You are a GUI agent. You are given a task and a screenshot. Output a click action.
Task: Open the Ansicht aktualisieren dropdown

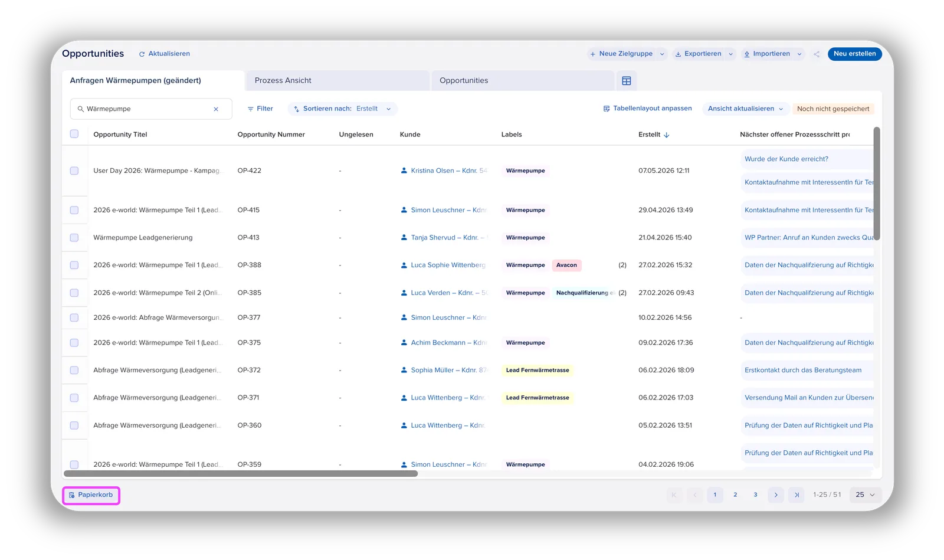pos(745,109)
